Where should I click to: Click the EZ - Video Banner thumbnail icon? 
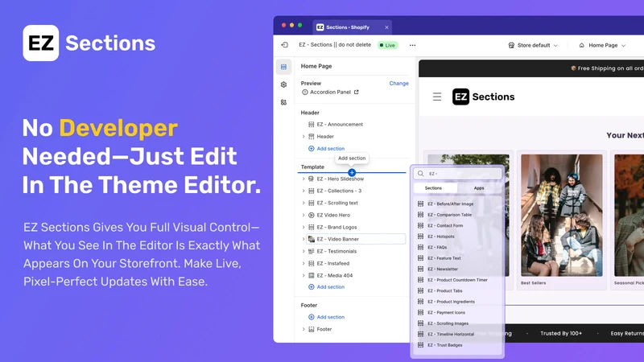[x=312, y=239]
